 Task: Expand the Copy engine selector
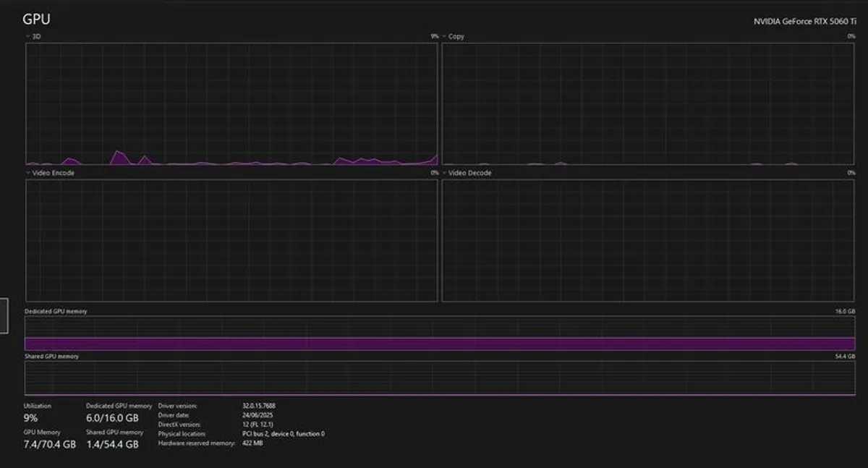[445, 36]
